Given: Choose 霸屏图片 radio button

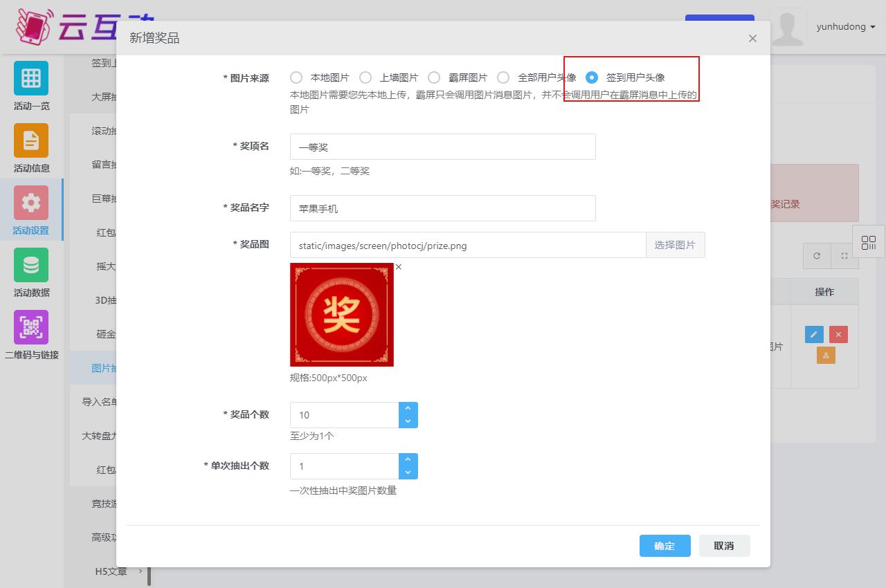Looking at the screenshot, I should 434,77.
